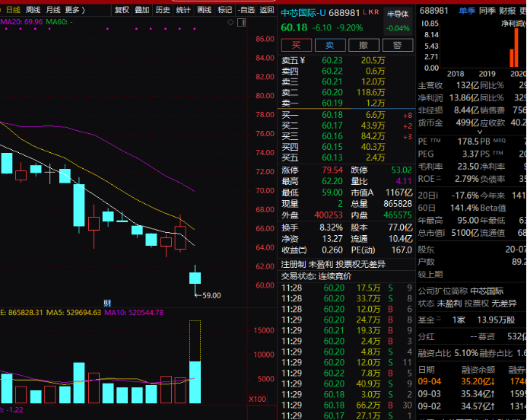This screenshot has height=420, width=527.
Task: Open the 叠加 overlay option
Action: (x=142, y=10)
